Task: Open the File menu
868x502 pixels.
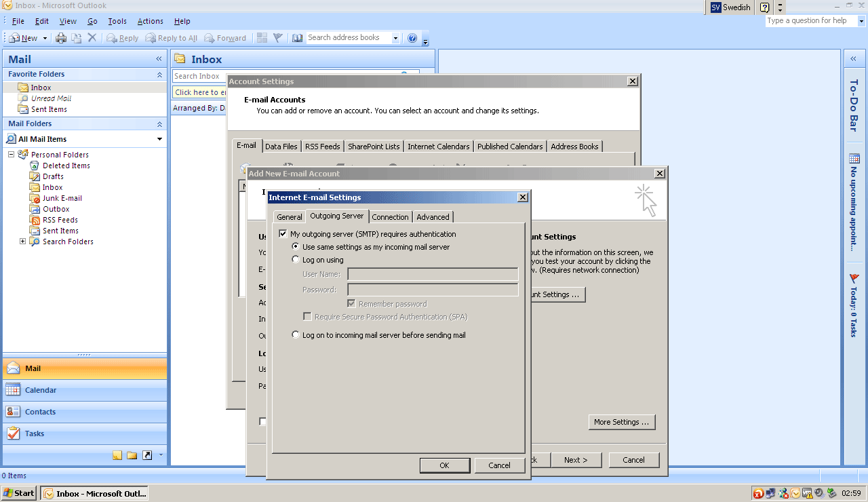Action: point(18,22)
